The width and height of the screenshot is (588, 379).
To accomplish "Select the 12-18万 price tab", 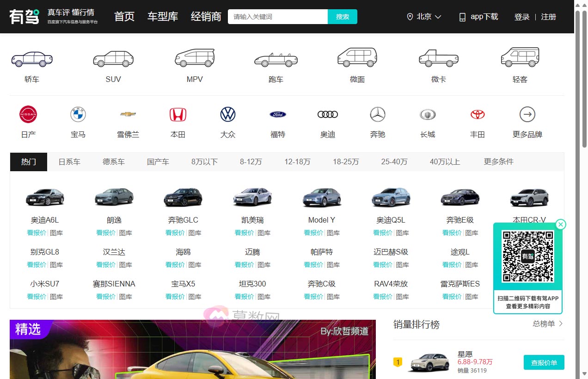I will (x=297, y=162).
